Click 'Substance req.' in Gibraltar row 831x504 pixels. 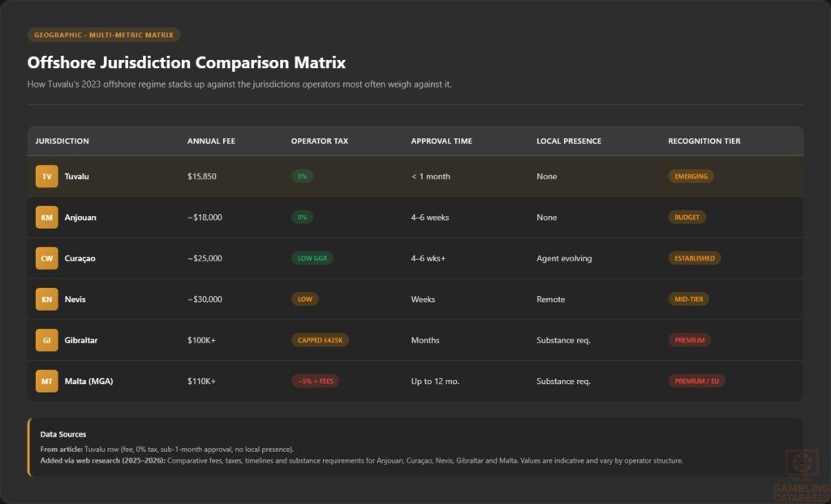click(563, 340)
